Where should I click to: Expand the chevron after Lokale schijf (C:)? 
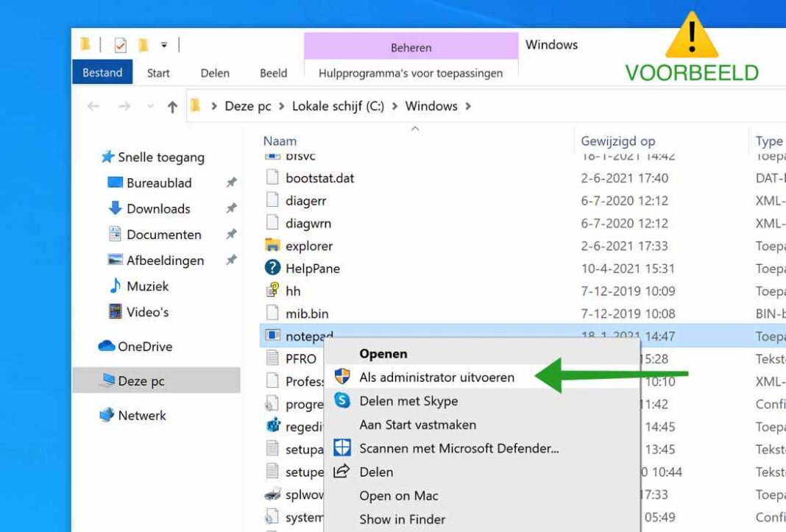click(x=394, y=106)
